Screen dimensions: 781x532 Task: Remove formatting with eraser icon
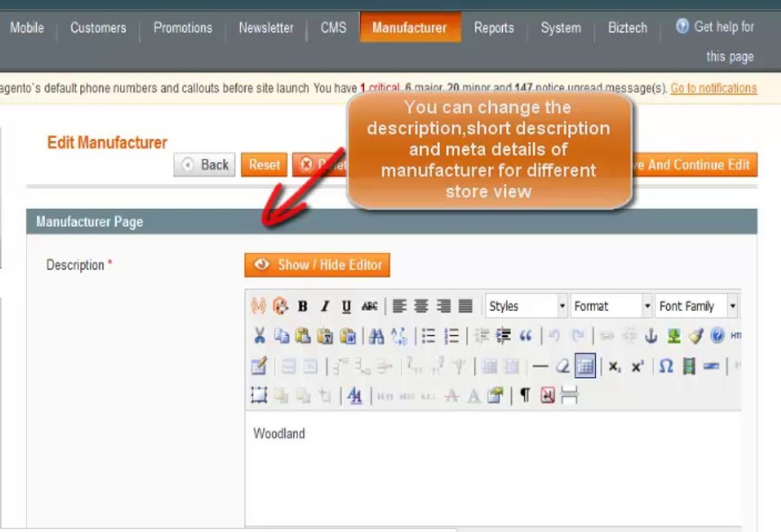[x=563, y=366]
